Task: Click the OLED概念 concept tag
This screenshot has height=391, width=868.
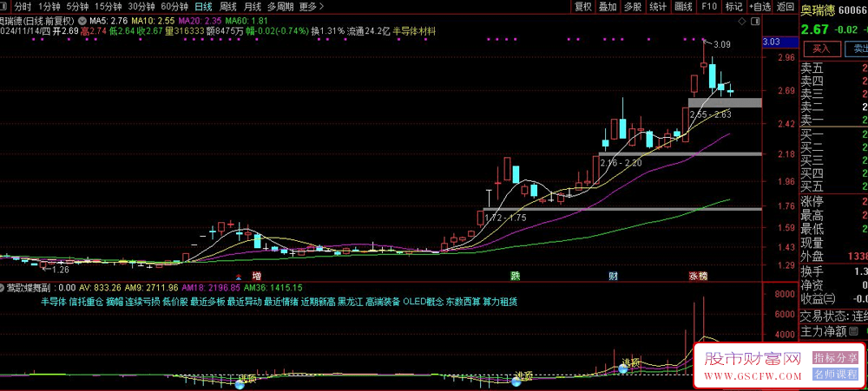Action: [423, 302]
